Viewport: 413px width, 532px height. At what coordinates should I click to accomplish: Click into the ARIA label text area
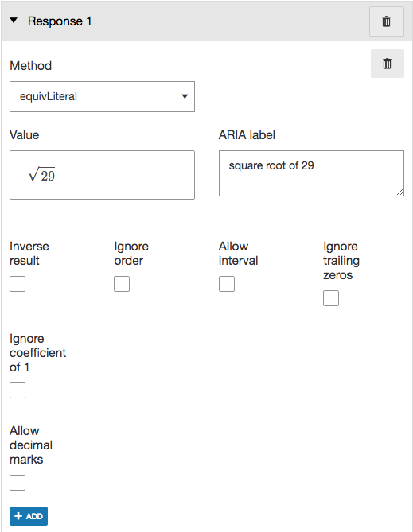311,173
